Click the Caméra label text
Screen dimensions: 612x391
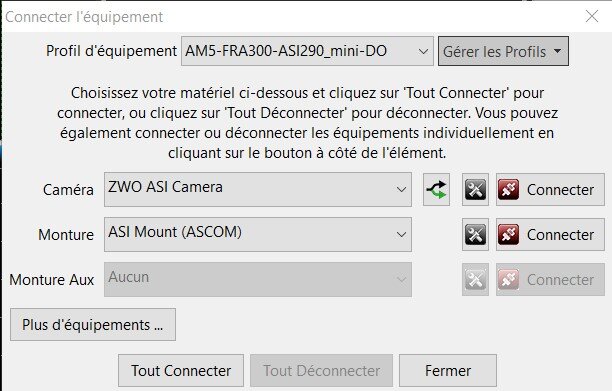click(68, 190)
